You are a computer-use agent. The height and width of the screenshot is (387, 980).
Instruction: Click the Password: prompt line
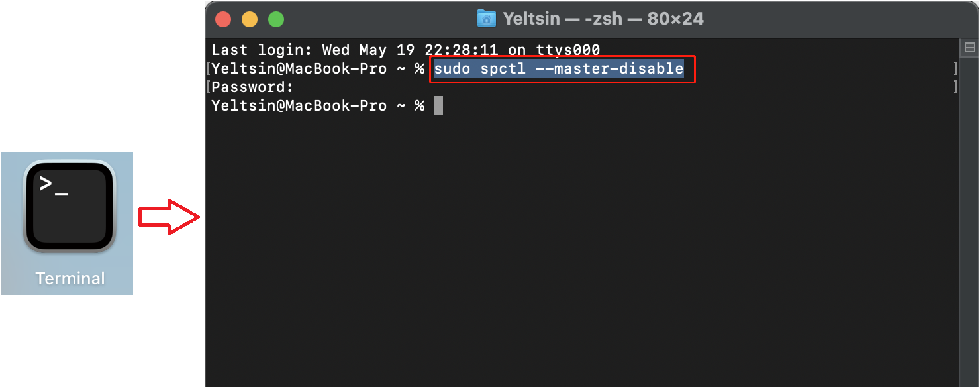(x=252, y=87)
